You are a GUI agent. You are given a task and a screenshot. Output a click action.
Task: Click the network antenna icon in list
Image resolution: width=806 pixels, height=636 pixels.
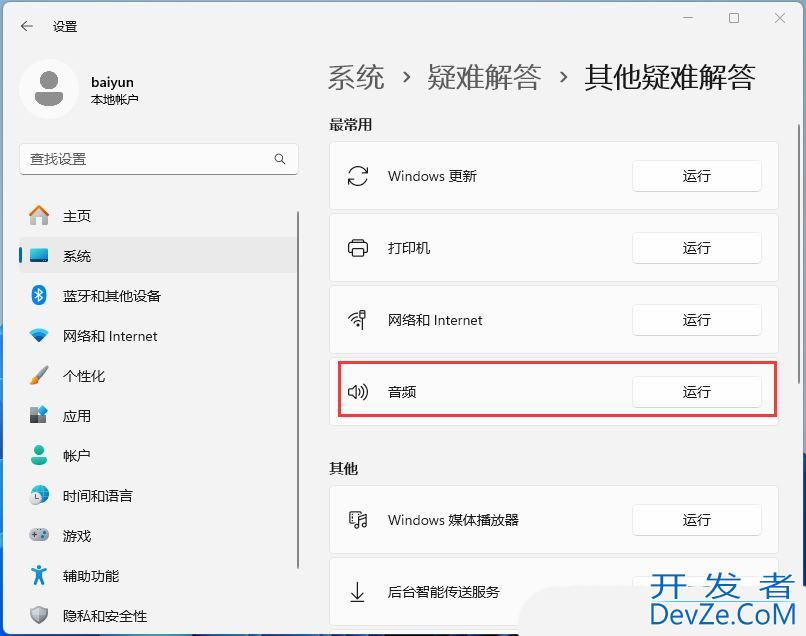point(358,320)
